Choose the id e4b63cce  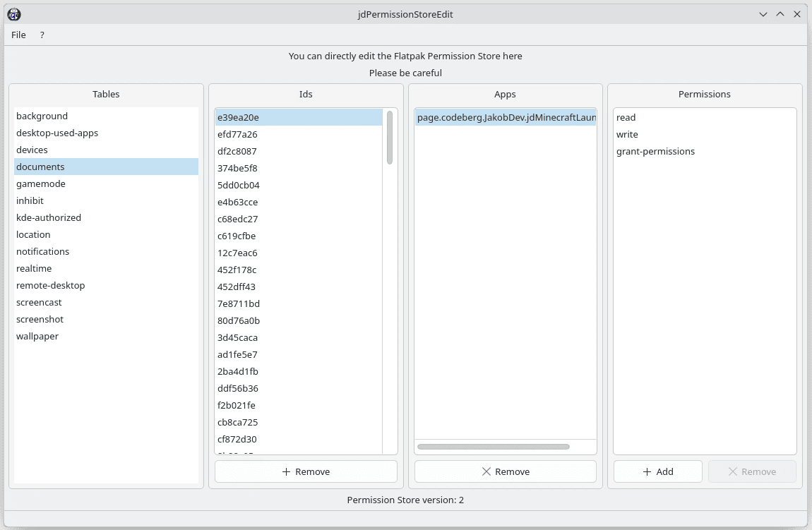(x=299, y=202)
